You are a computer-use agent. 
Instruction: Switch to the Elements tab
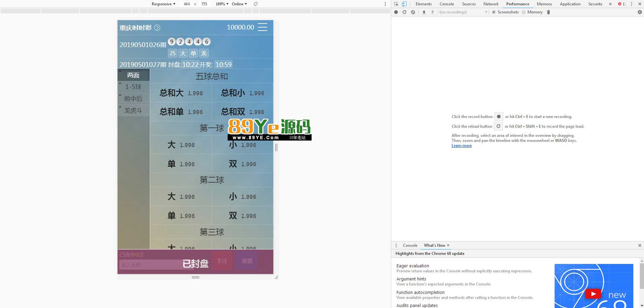[x=423, y=4]
